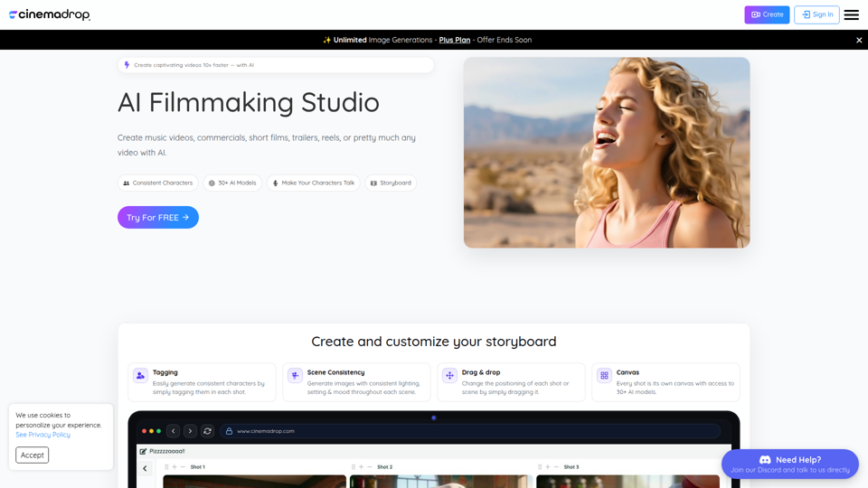Screen dimensions: 868x488
Task: Open the Plus Plan link
Action: [455, 40]
